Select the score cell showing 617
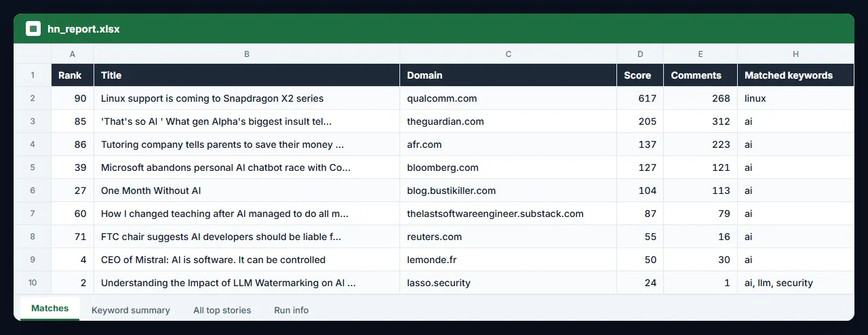 pos(640,98)
